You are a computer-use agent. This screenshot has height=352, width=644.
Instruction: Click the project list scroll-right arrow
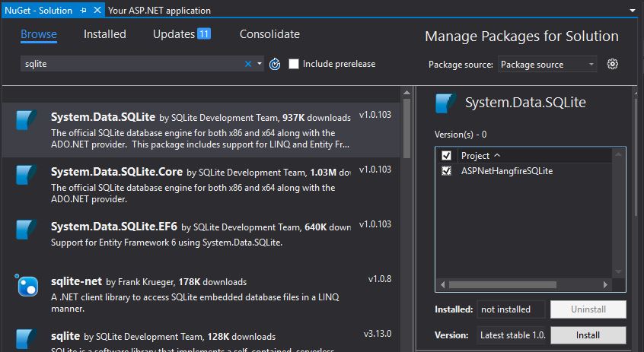pos(605,285)
